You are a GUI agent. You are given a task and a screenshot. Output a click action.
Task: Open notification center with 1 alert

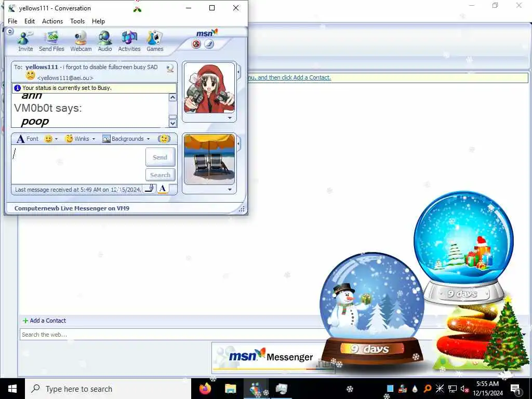click(516, 389)
